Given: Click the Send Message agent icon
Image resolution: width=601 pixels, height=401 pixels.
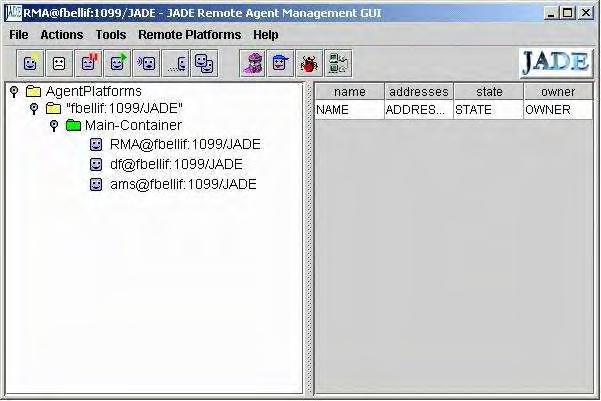Looking at the screenshot, I should [146, 63].
